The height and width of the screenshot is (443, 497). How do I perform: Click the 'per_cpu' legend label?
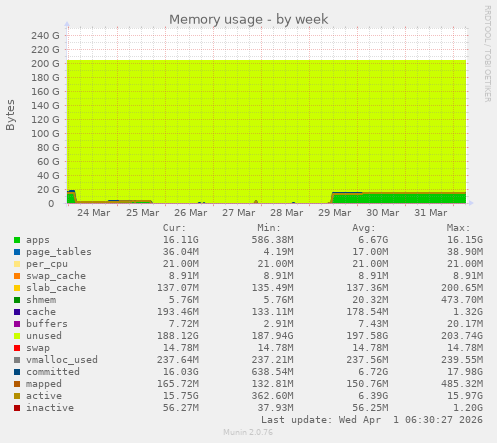tap(47, 264)
